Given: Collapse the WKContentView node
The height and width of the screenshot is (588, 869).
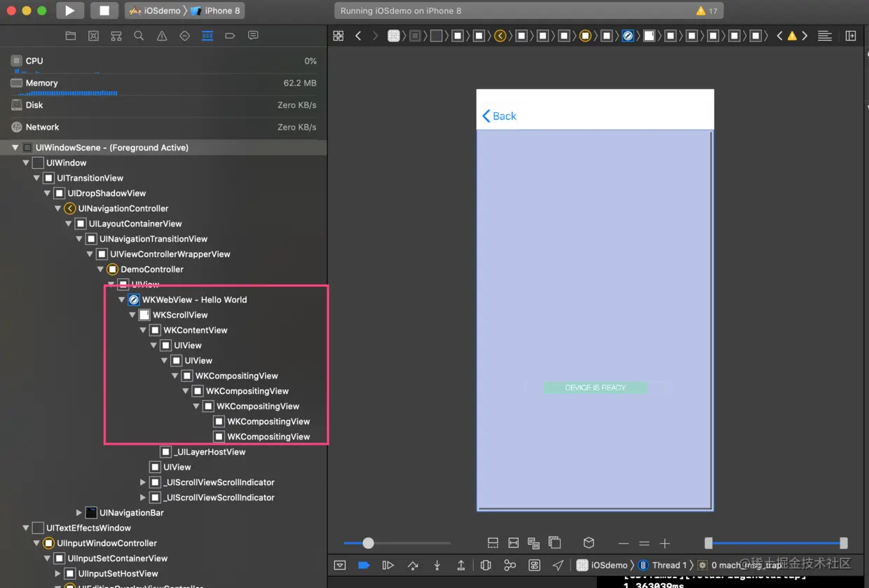Looking at the screenshot, I should pyautogui.click(x=143, y=330).
